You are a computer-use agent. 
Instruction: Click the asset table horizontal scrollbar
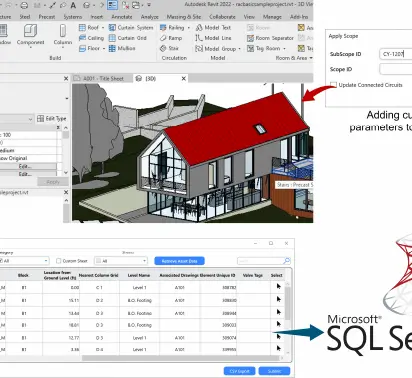[x=180, y=358]
